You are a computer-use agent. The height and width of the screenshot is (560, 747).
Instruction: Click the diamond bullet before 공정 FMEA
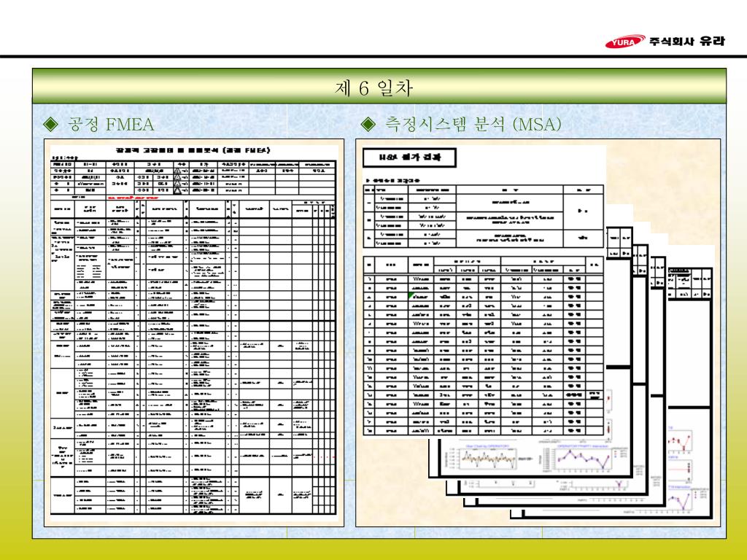(x=50, y=124)
